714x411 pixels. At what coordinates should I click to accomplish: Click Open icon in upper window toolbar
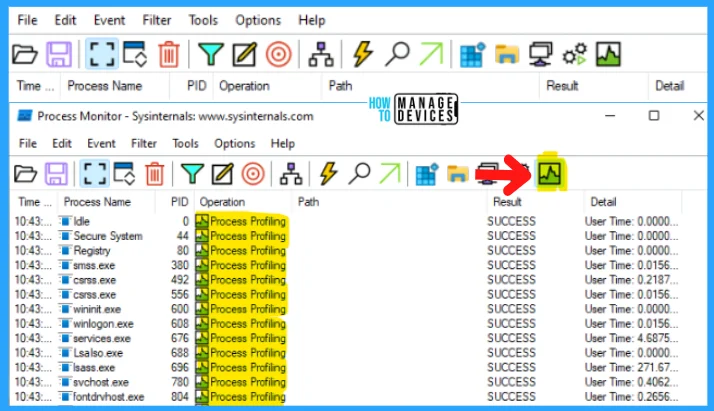coord(25,54)
